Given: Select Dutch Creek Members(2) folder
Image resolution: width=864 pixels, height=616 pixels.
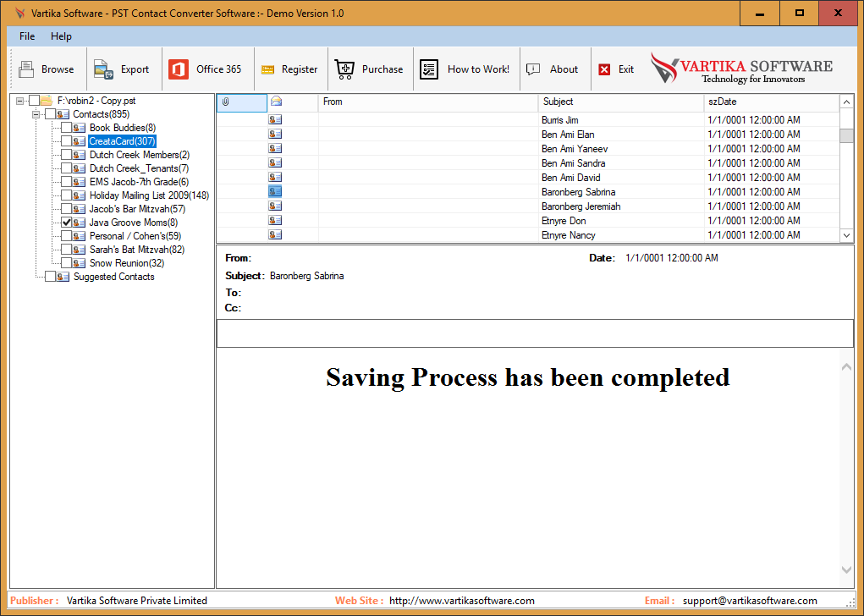Looking at the screenshot, I should (x=140, y=155).
